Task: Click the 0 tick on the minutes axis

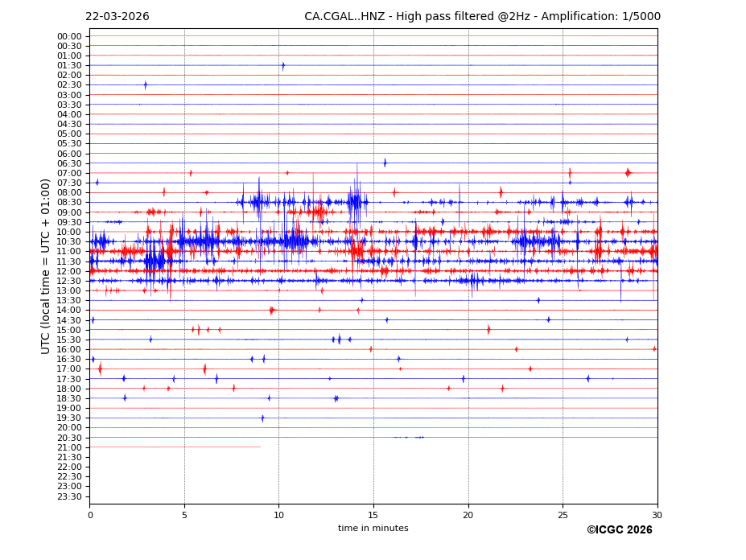Action: 90,515
